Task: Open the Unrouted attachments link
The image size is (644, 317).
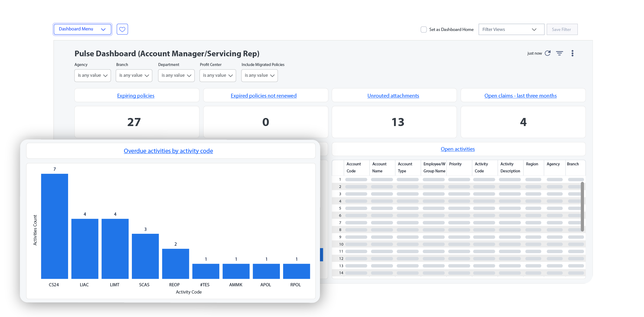Action: point(393,96)
